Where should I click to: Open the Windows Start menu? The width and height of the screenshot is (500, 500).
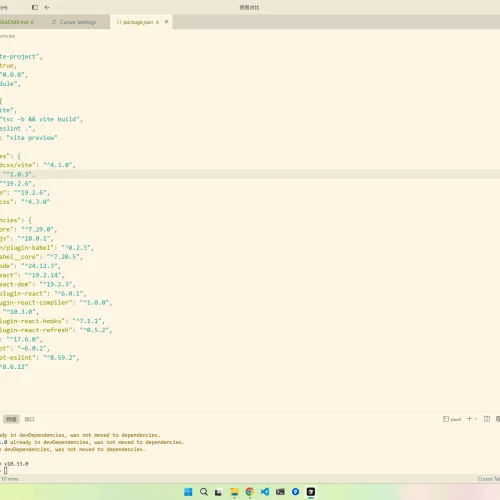[x=188, y=492]
